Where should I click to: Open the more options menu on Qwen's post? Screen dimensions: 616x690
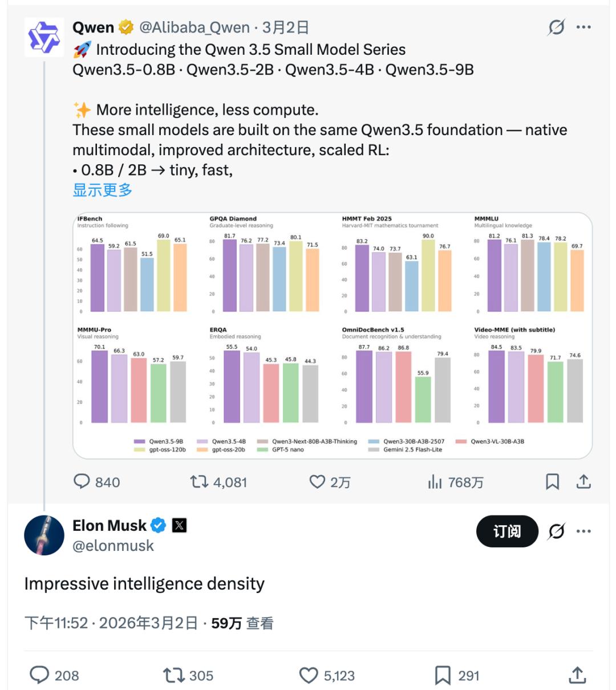(x=583, y=27)
